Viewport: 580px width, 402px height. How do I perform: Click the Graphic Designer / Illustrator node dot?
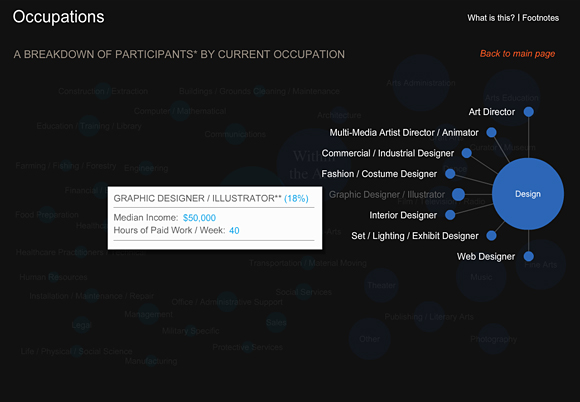[x=458, y=194]
